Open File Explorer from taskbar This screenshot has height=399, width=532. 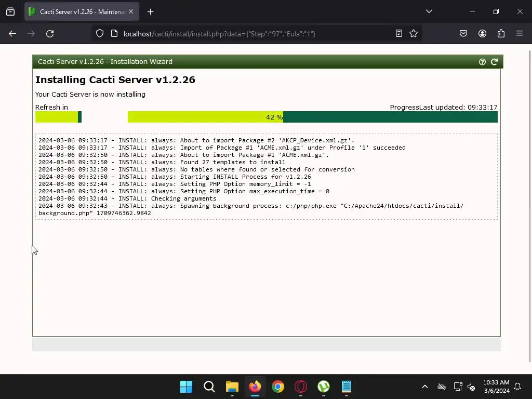pyautogui.click(x=232, y=387)
